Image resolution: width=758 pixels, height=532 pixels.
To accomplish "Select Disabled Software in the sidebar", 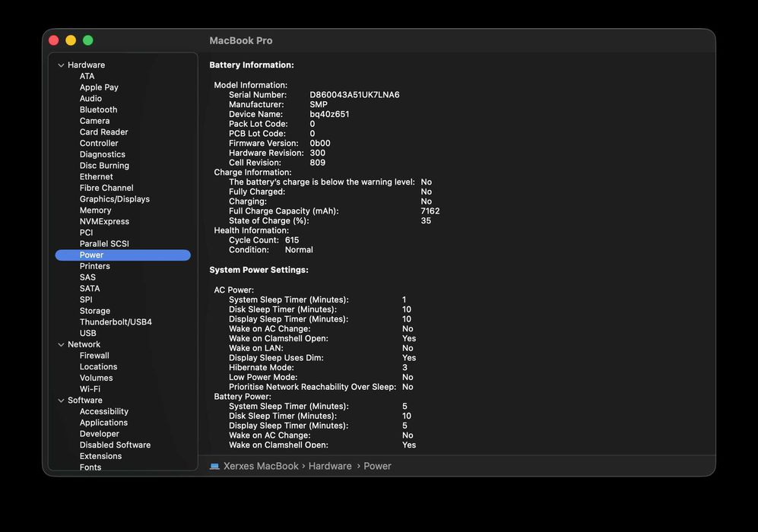I will 115,445.
